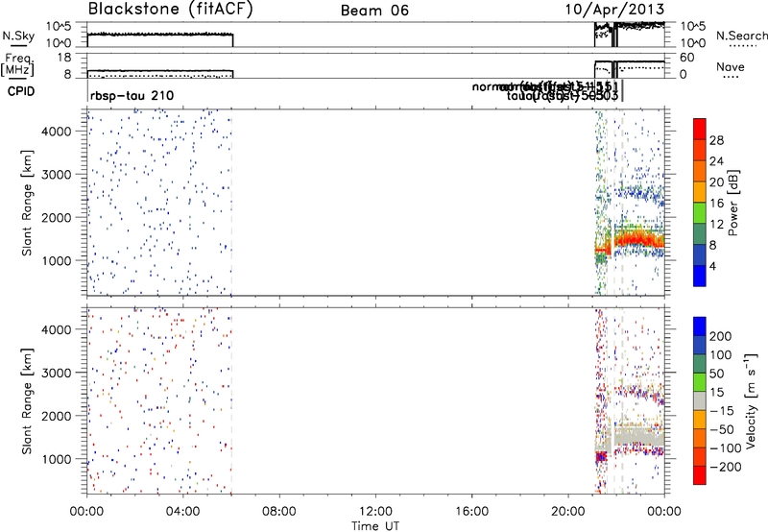Click the '28' label on Power colorbar
768x532 pixels.
(x=716, y=140)
